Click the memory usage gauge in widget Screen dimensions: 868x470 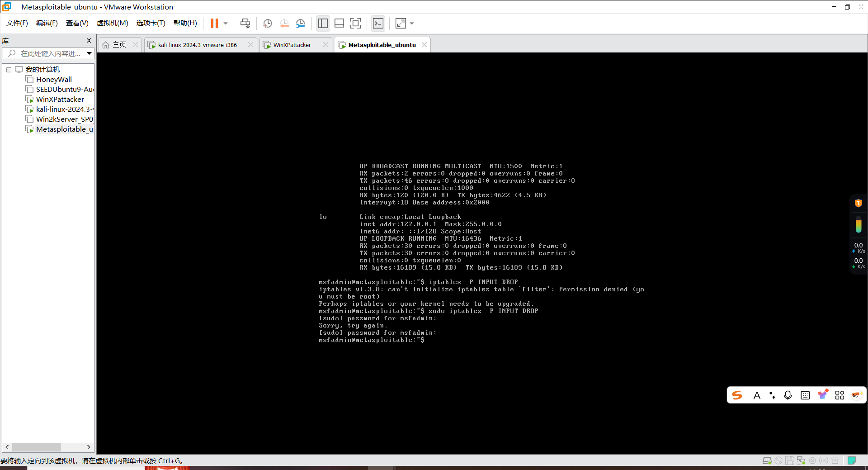859,224
